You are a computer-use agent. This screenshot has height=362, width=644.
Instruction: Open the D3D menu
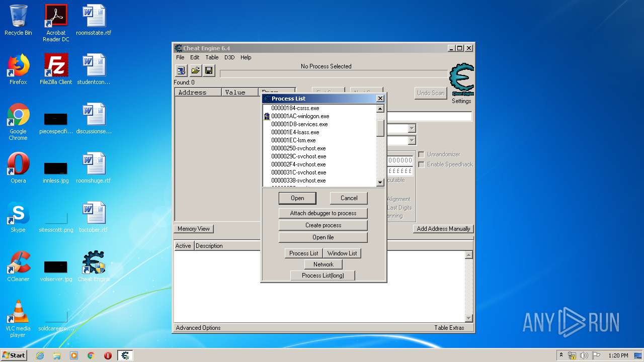(x=229, y=57)
